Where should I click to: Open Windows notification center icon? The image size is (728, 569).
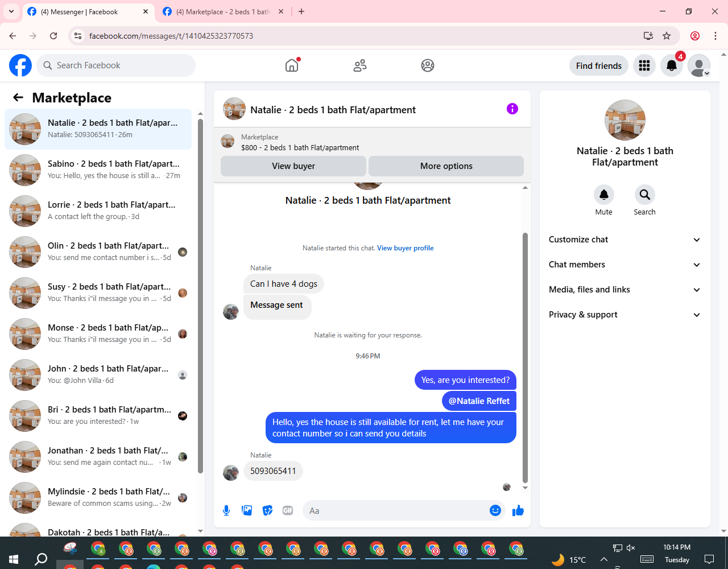click(x=709, y=559)
